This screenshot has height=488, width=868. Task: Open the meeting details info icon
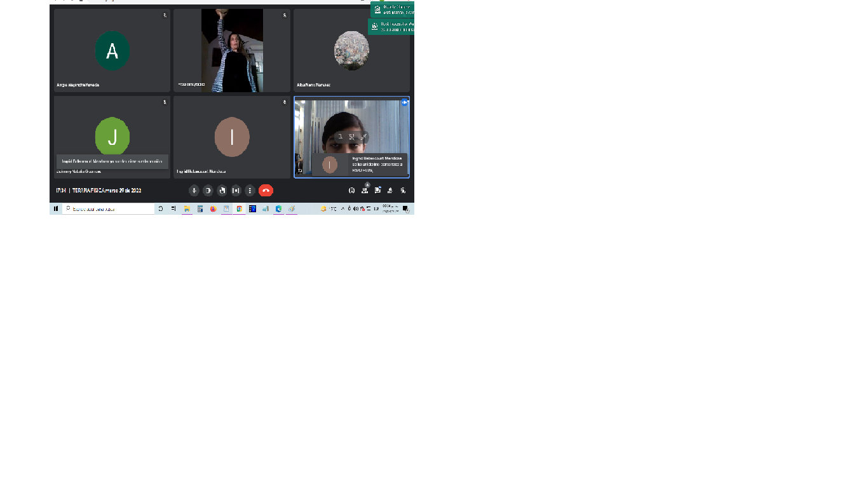pos(351,191)
